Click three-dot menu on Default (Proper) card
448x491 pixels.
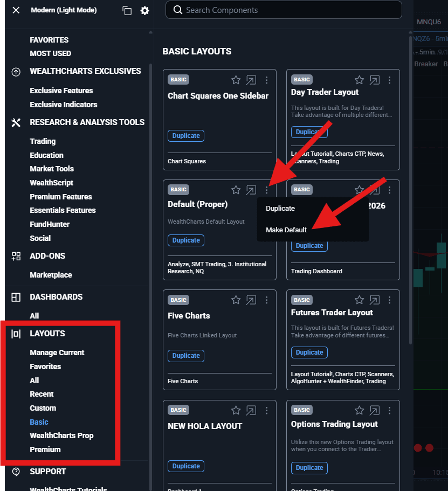(267, 190)
